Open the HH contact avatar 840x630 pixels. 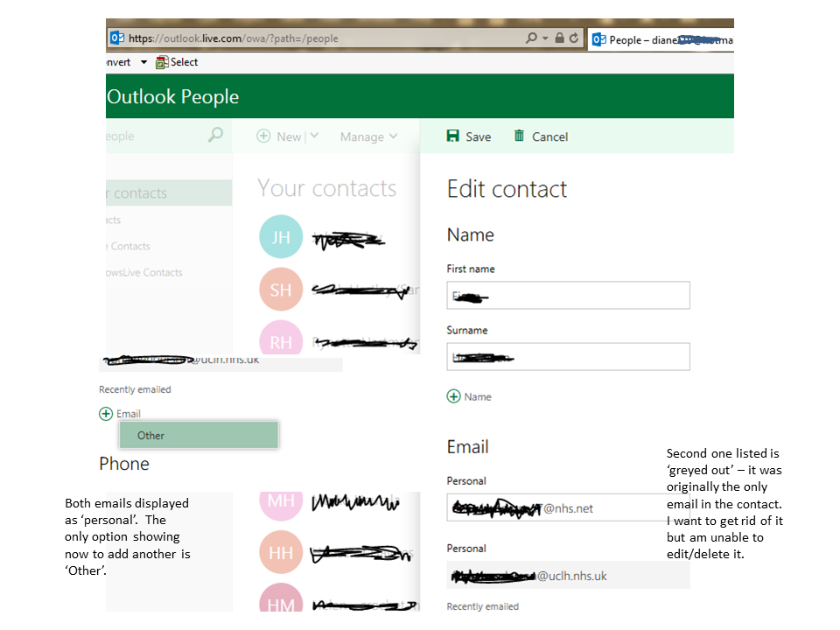(281, 552)
